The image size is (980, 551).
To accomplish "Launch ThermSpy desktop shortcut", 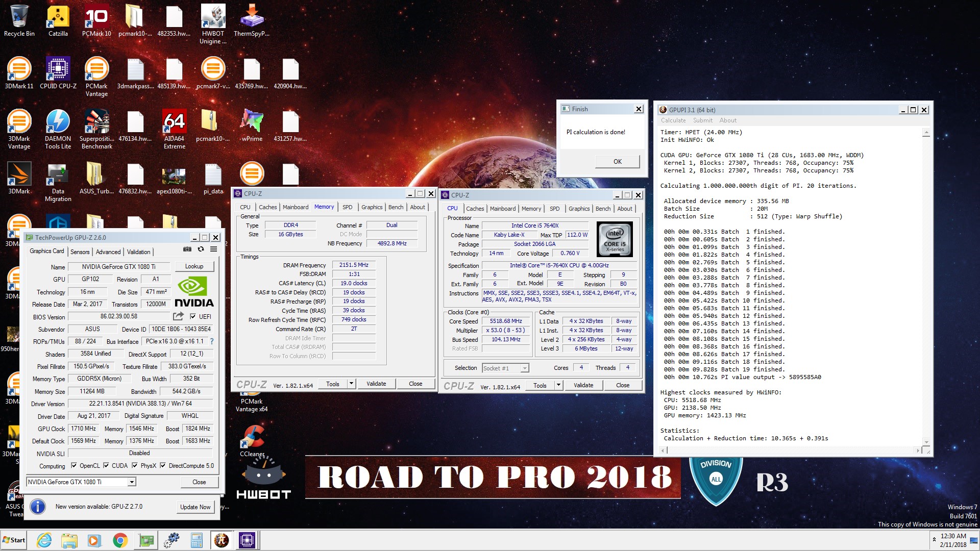I will 252,20.
